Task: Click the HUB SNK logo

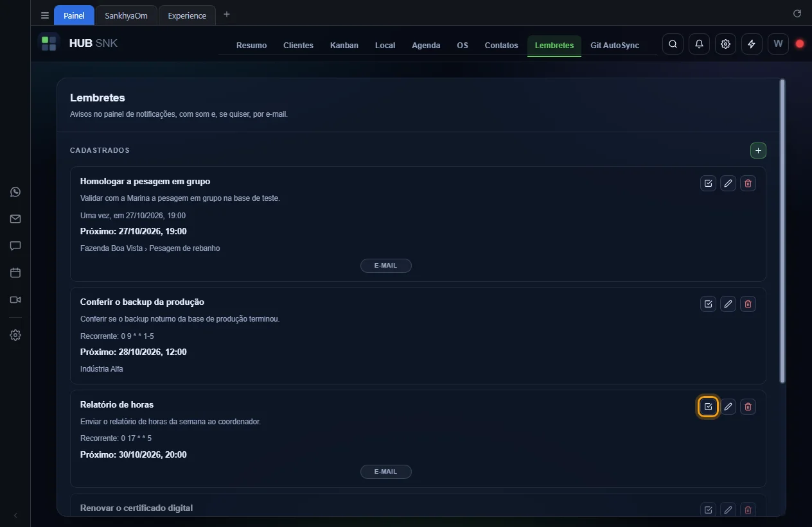Action: point(78,43)
